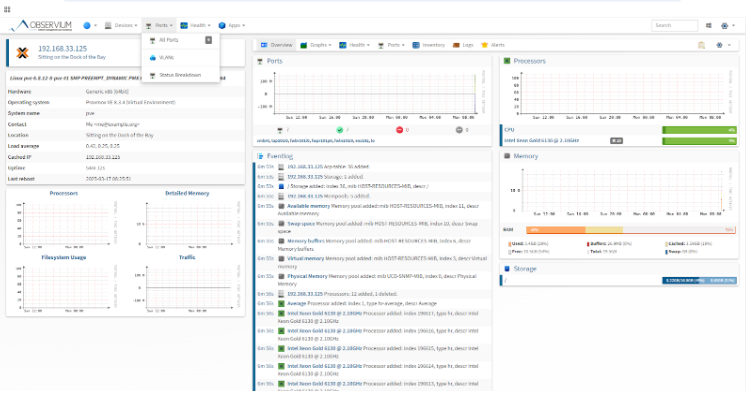The height and width of the screenshot is (394, 746).
Task: Expand the Health dropdown in top navbar
Action: click(x=195, y=26)
